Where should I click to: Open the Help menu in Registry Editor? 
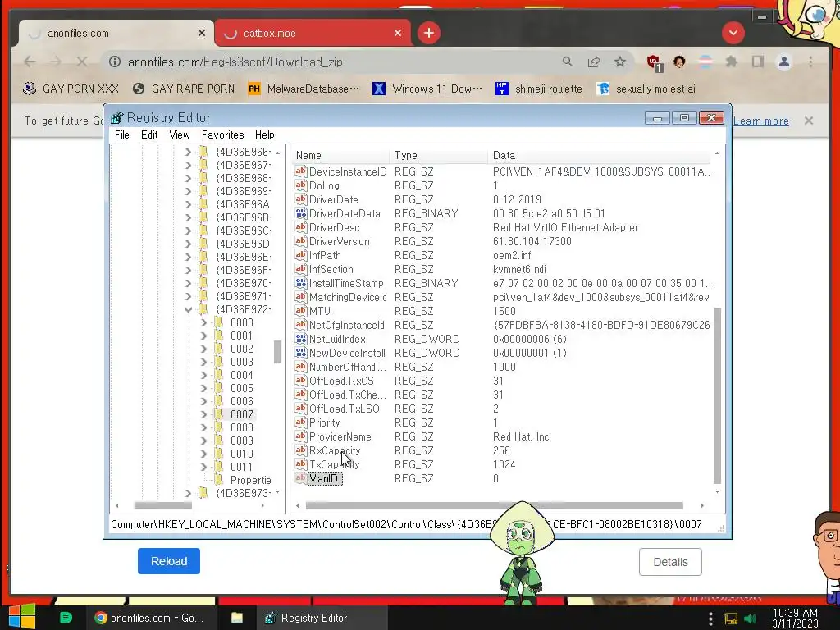tap(264, 135)
